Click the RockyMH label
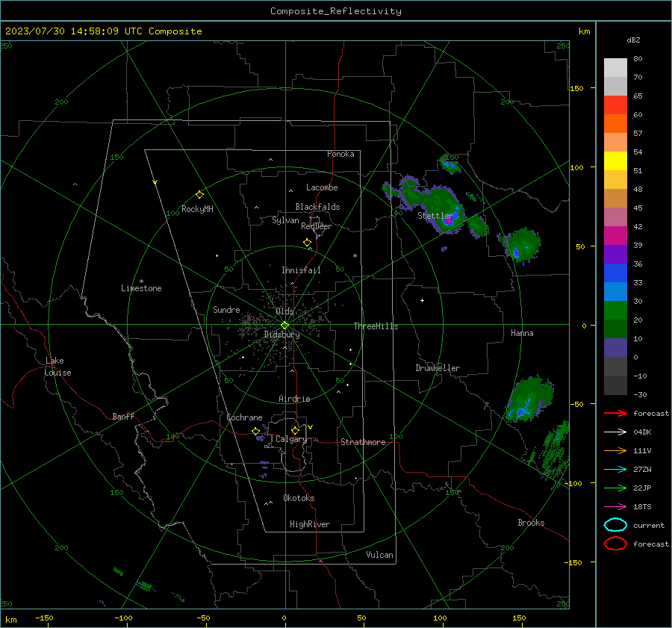 (197, 209)
